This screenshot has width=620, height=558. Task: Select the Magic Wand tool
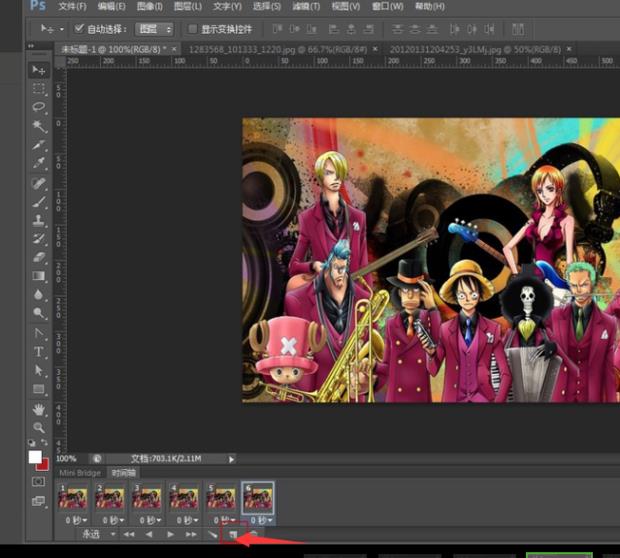pos(39,126)
